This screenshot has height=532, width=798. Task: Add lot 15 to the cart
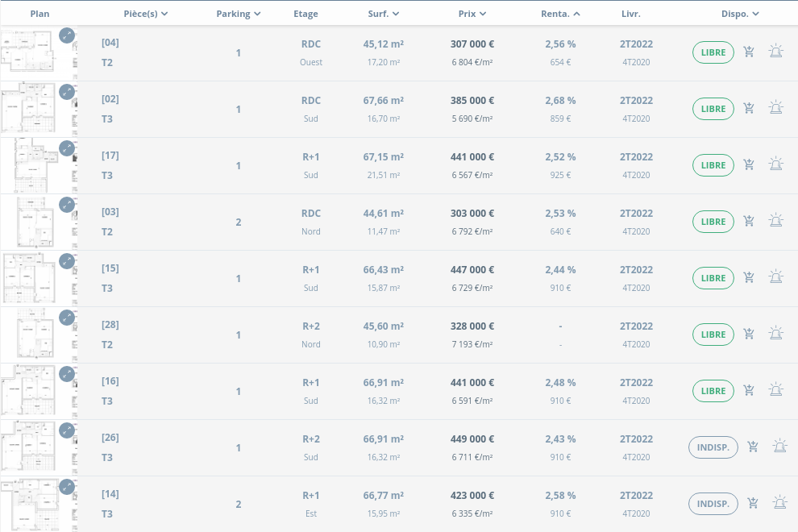749,278
